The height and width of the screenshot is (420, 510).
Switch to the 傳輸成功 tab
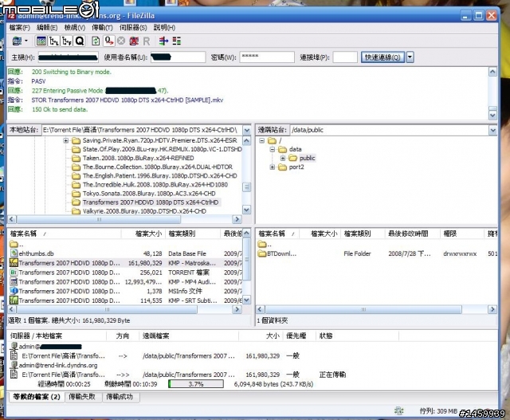point(120,397)
